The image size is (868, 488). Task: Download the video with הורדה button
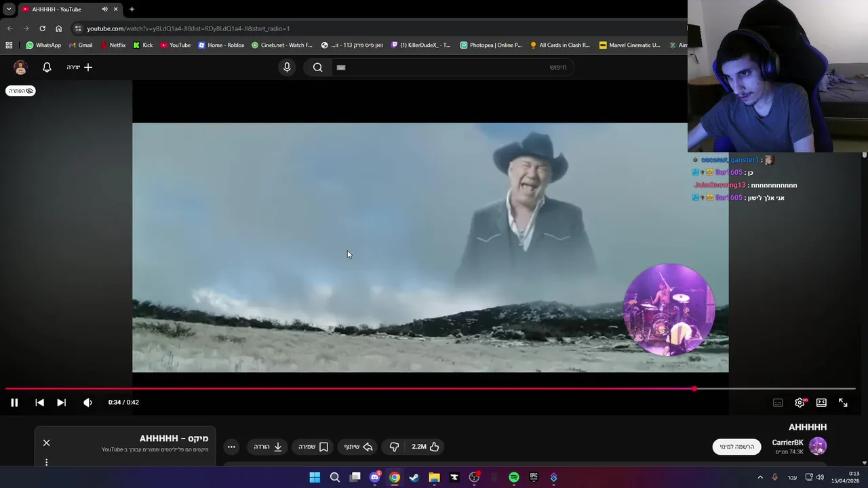tap(268, 447)
